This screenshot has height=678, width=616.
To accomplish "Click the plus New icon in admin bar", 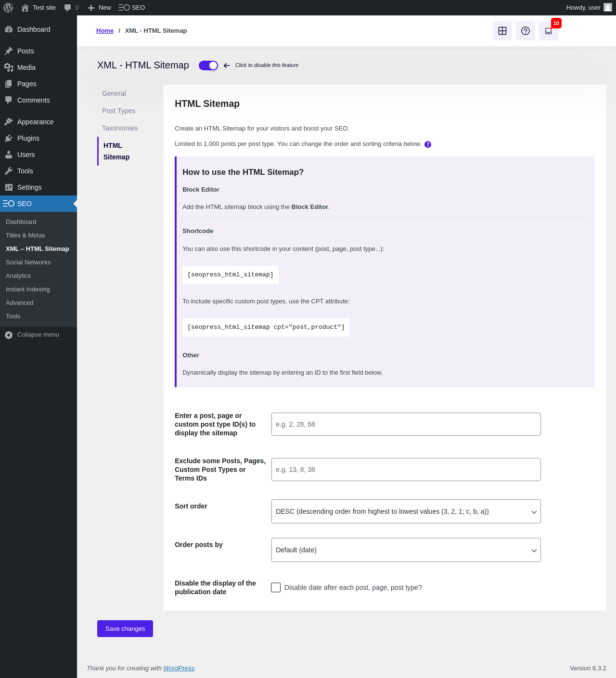I will click(91, 8).
